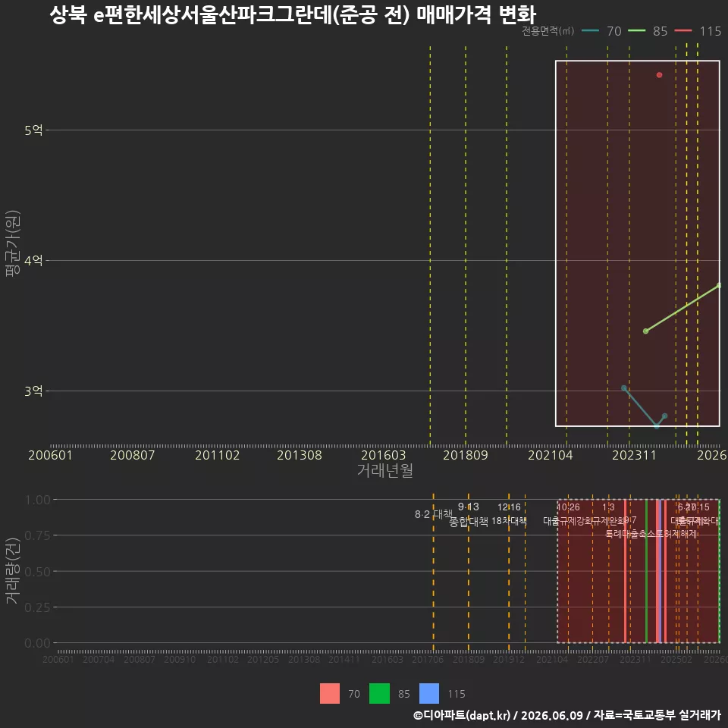Image resolution: width=728 pixels, height=728 pixels.
Task: Click the '0.75' volume axis label
Action: click(x=37, y=535)
